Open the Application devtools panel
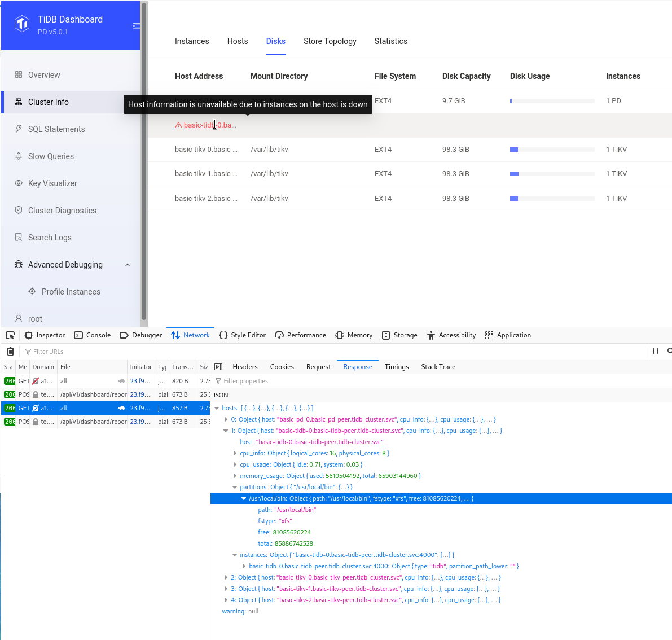Viewport: 672px width, 640px height. click(508, 335)
